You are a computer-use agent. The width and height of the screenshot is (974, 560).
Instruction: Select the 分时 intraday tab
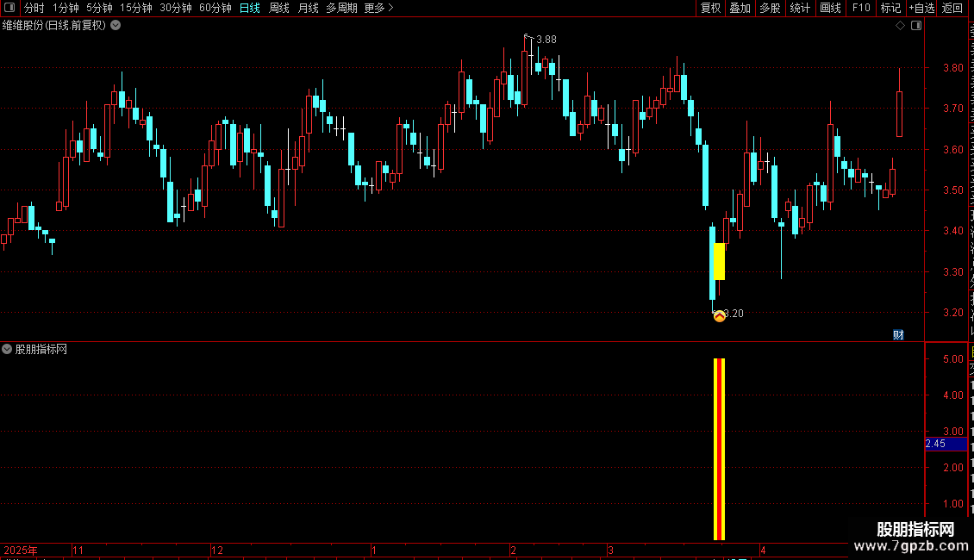[34, 8]
